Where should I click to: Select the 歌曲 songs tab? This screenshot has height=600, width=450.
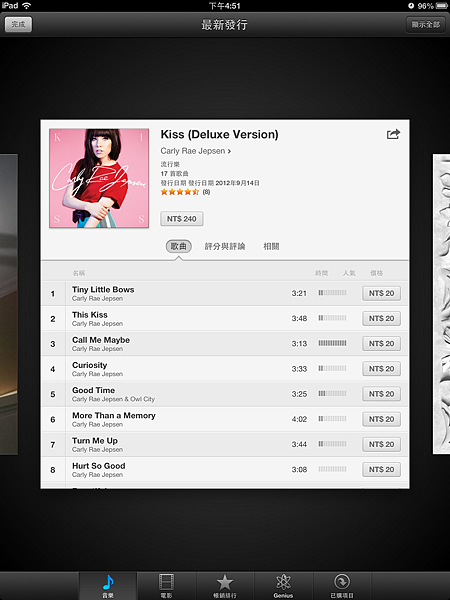[179, 246]
